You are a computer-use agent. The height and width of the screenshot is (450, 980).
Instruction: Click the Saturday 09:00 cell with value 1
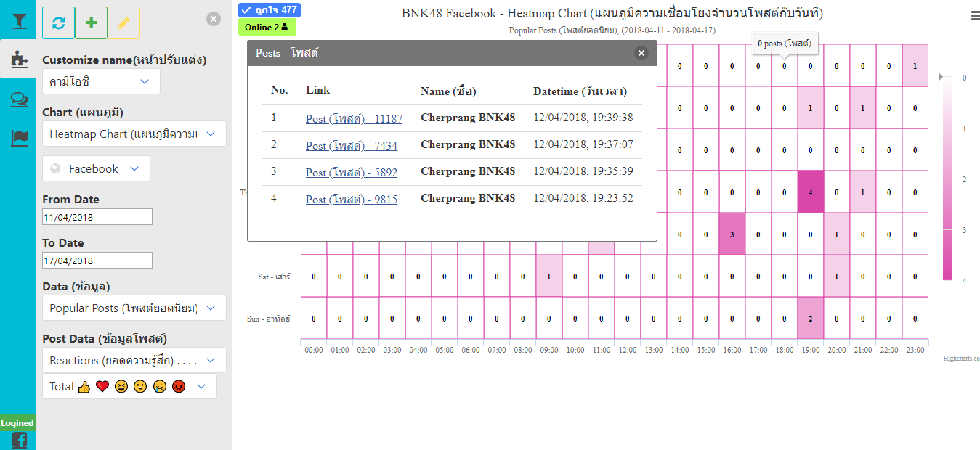[x=548, y=277]
